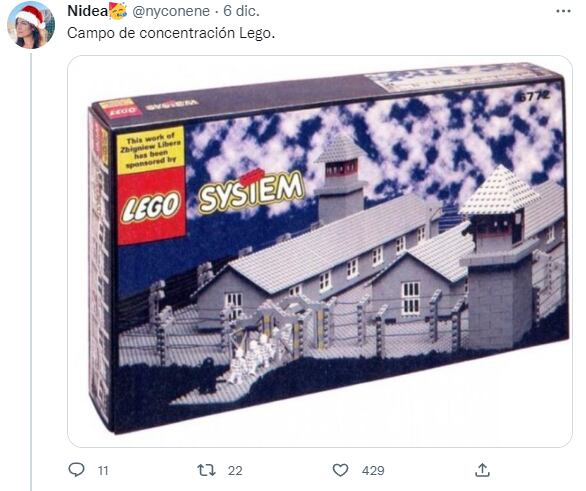Click the SYSTEM lettering in the box photo
The image size is (586, 491).
tap(251, 192)
